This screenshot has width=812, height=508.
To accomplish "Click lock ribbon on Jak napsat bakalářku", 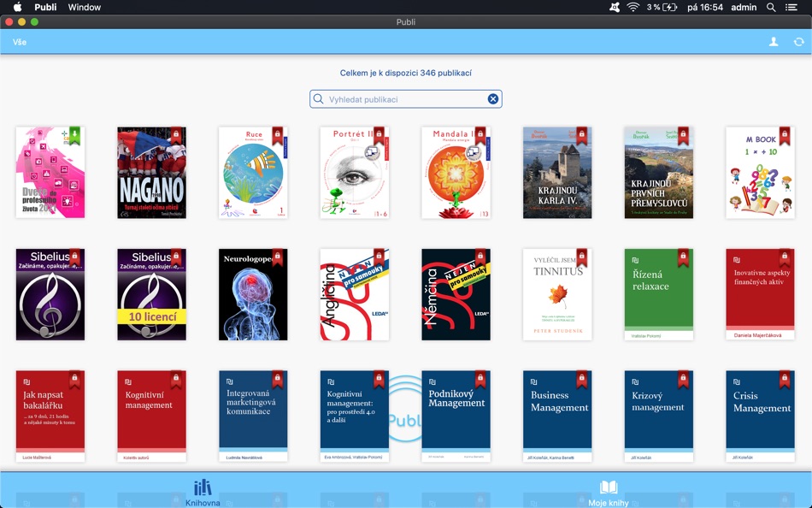I will pyautogui.click(x=74, y=380).
